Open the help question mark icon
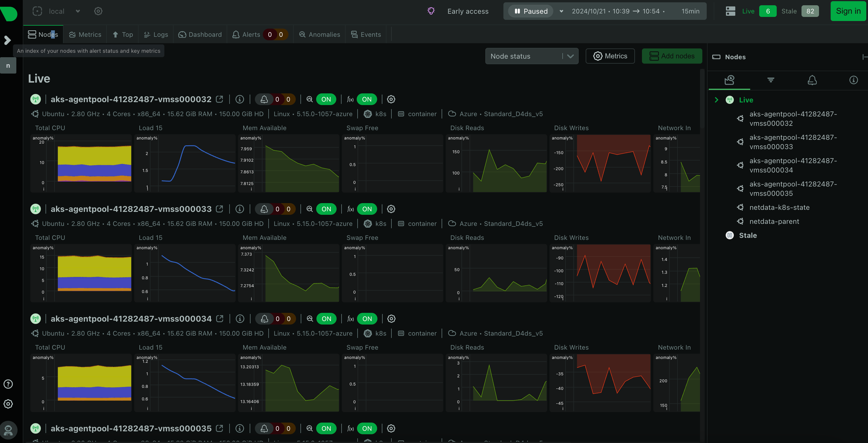868x443 pixels. 8,384
